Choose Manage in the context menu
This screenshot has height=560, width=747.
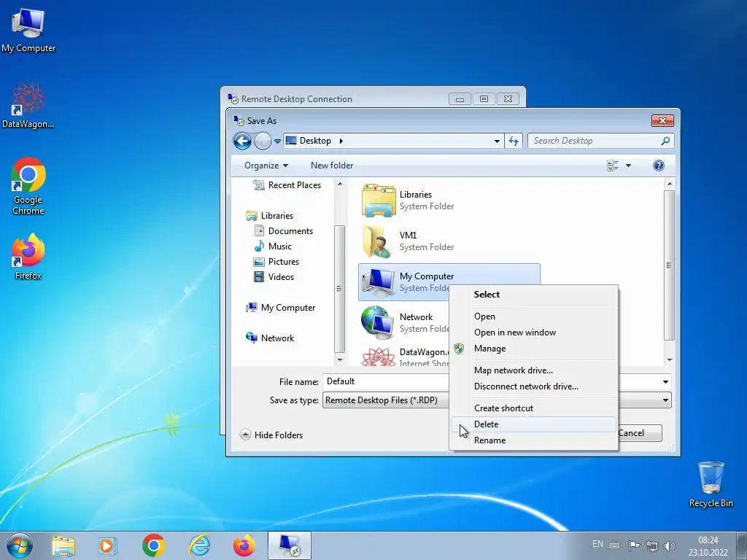pos(533,349)
